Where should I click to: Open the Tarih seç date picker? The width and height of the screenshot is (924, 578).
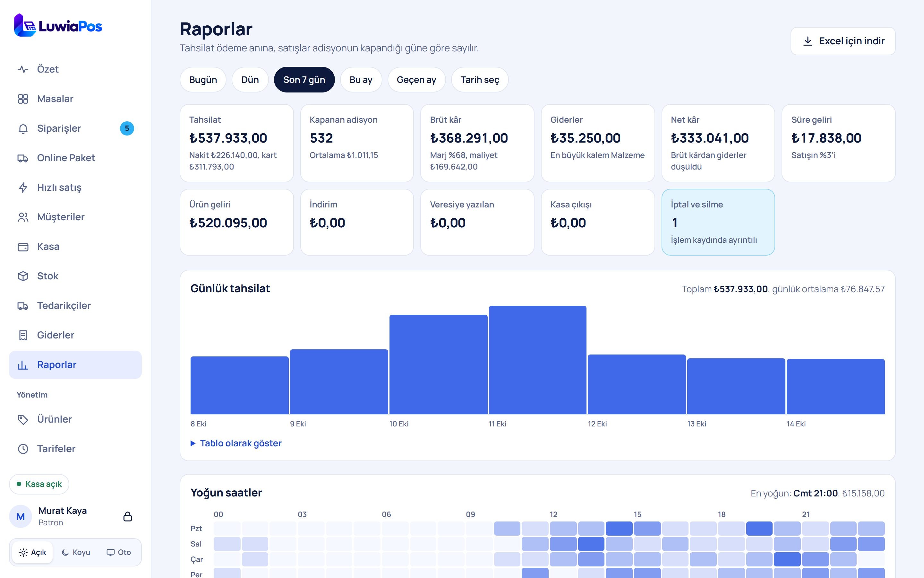pos(480,80)
